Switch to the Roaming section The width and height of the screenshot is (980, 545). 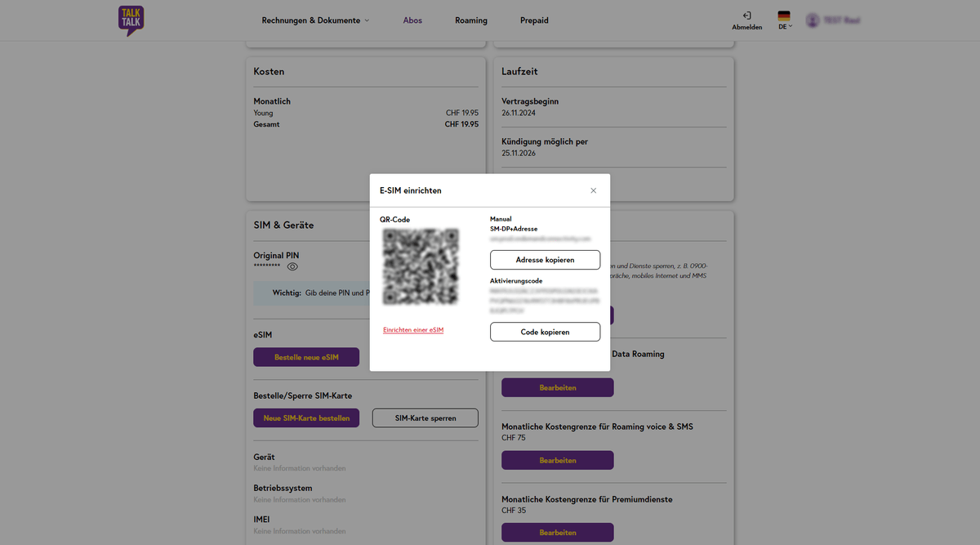click(x=470, y=20)
